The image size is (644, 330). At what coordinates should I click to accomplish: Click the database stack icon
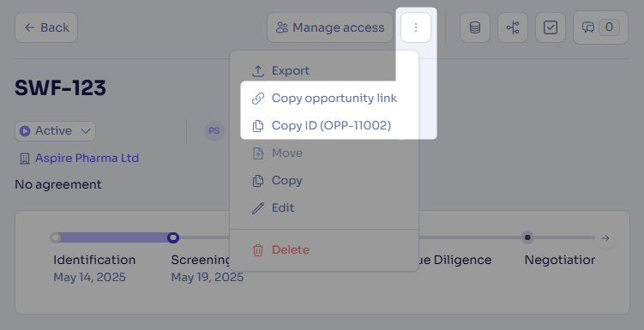pyautogui.click(x=475, y=27)
